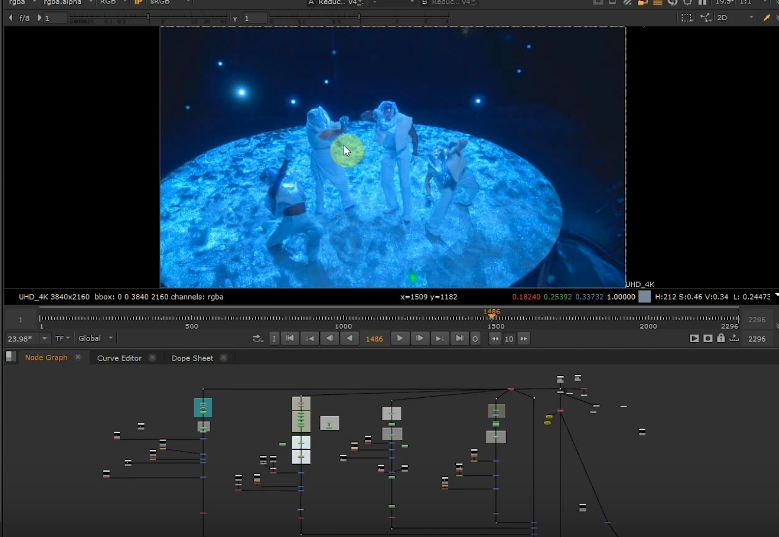Viewport: 779px width, 537px height.
Task: Select the teal backdrop node
Action: tap(203, 407)
